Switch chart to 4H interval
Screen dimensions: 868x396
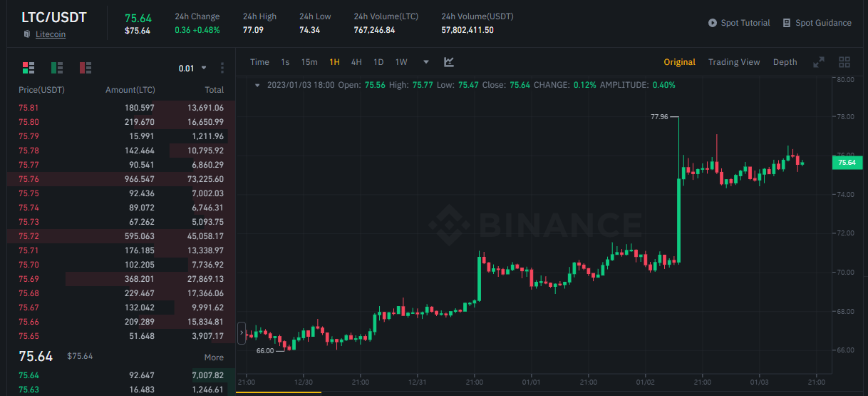[x=356, y=62]
